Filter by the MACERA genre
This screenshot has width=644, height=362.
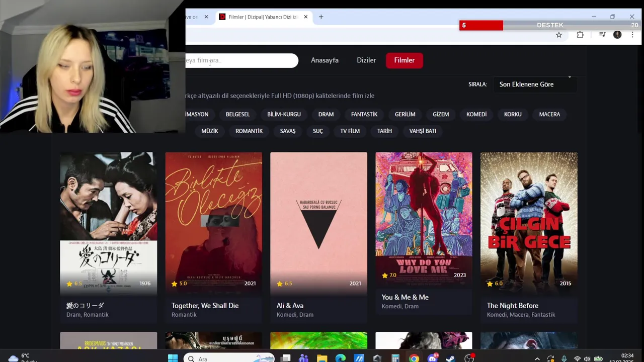pos(549,114)
